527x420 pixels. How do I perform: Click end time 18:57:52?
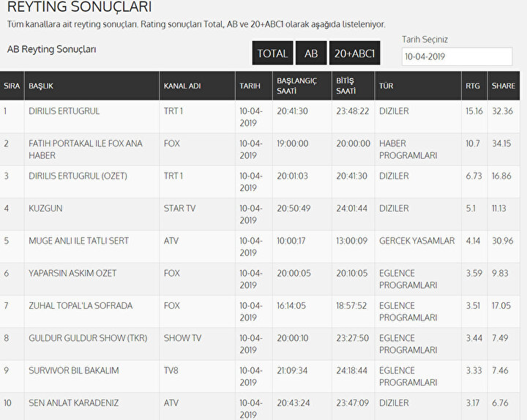(x=351, y=306)
